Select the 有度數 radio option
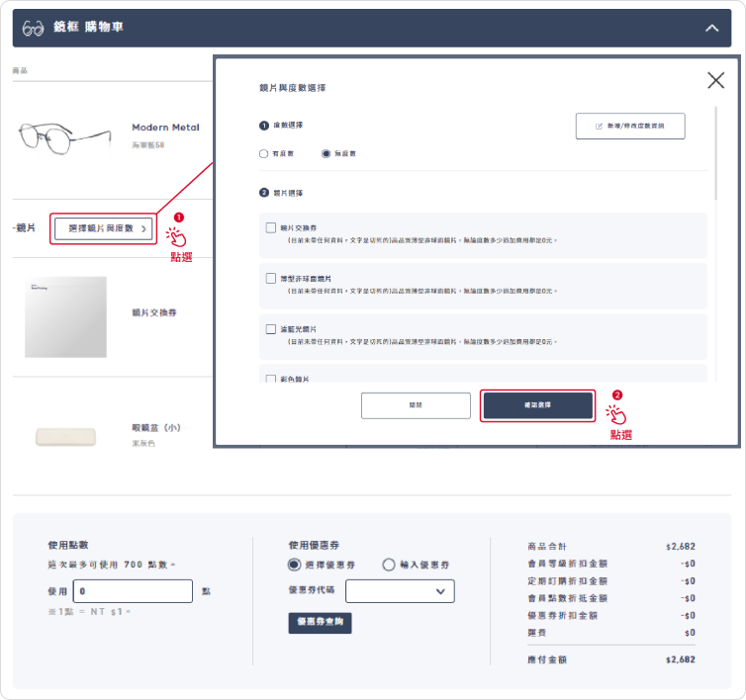The image size is (746, 700). click(x=263, y=154)
